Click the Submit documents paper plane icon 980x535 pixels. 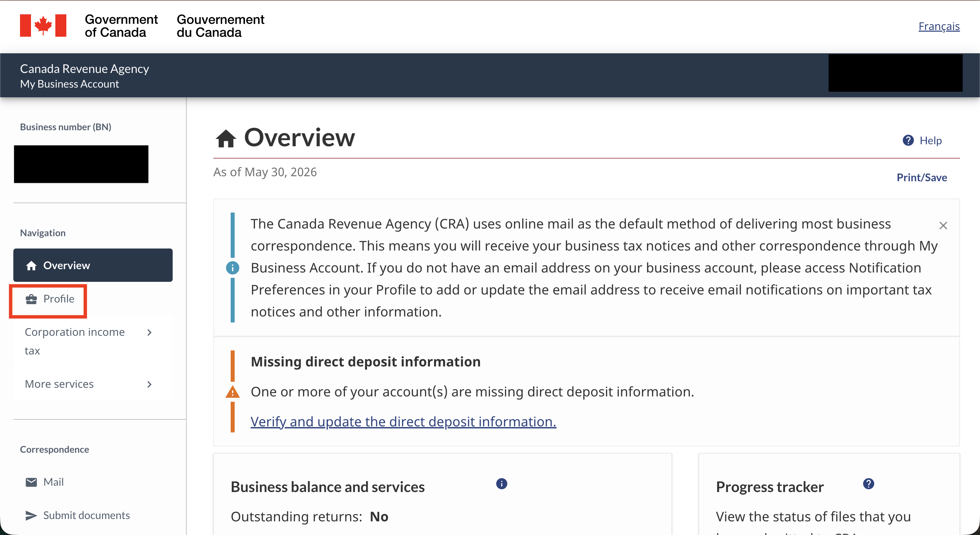(31, 515)
